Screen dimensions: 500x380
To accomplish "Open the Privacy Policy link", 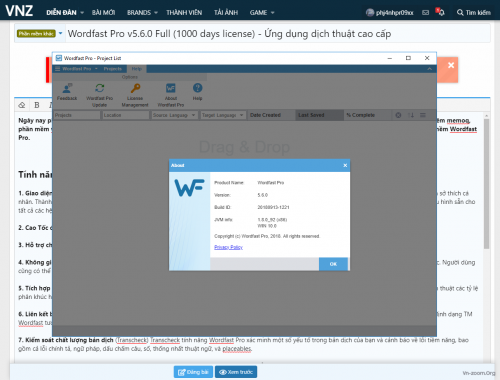I will pos(228,247).
